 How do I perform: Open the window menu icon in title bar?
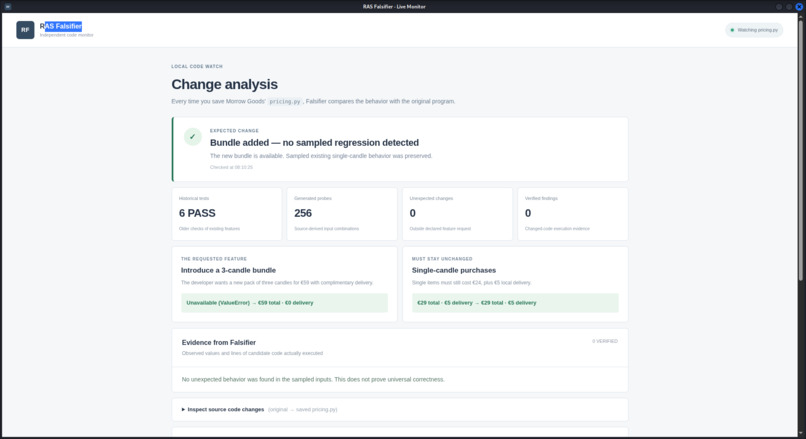[8, 7]
